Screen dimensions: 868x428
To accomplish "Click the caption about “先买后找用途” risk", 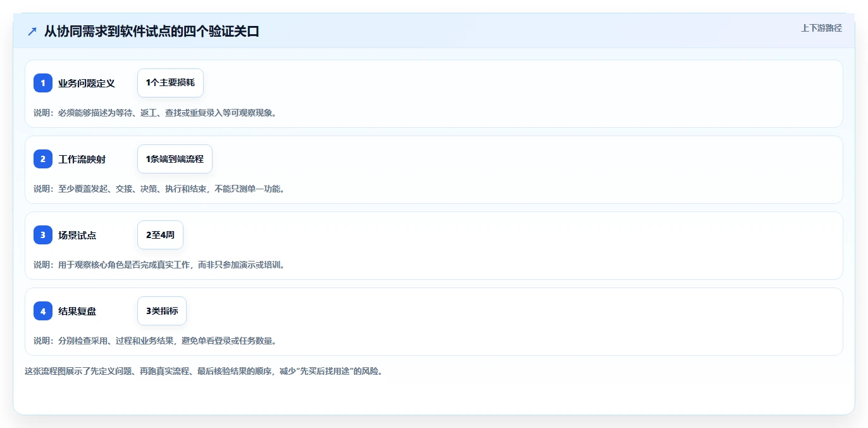I will point(203,371).
